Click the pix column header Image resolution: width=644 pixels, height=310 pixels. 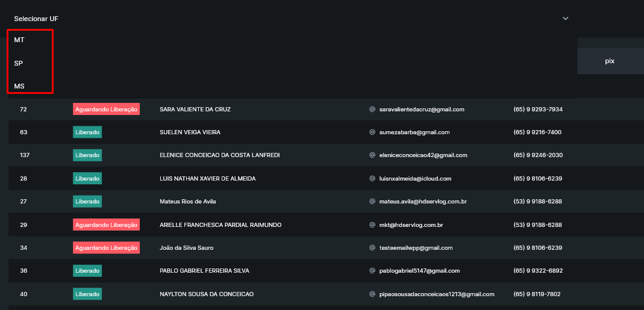(610, 61)
